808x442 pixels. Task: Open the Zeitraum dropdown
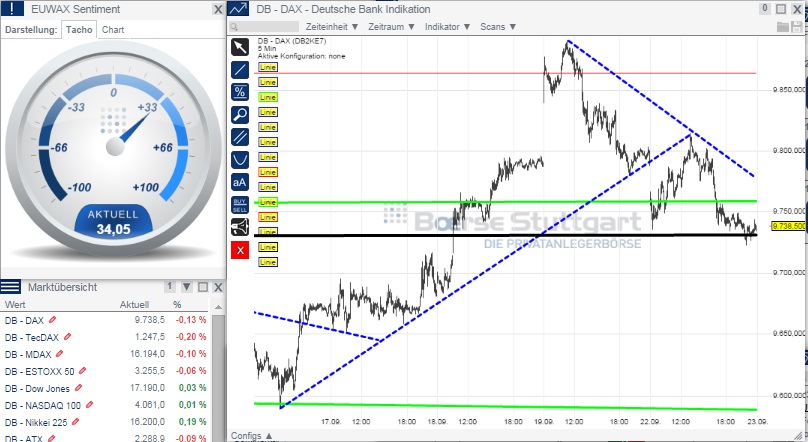click(391, 27)
